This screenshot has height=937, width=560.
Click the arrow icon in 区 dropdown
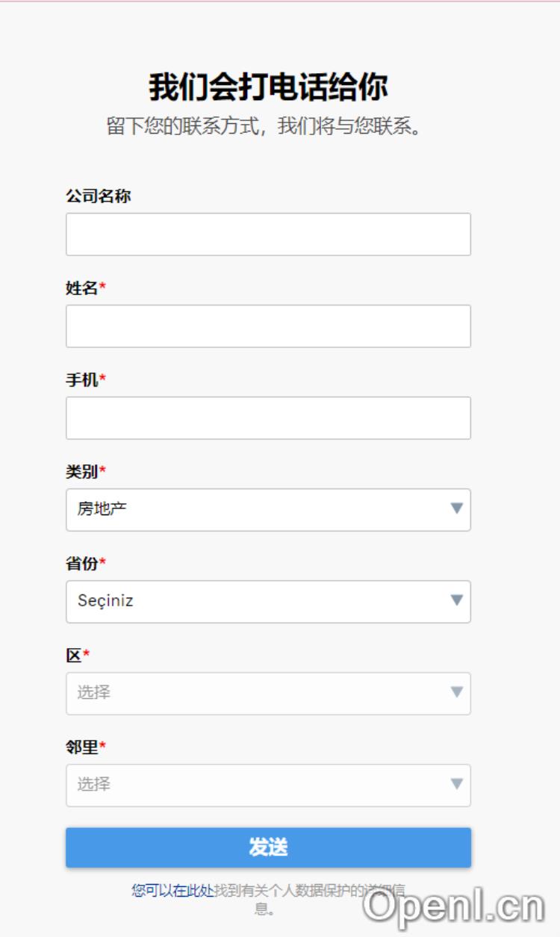pos(457,693)
